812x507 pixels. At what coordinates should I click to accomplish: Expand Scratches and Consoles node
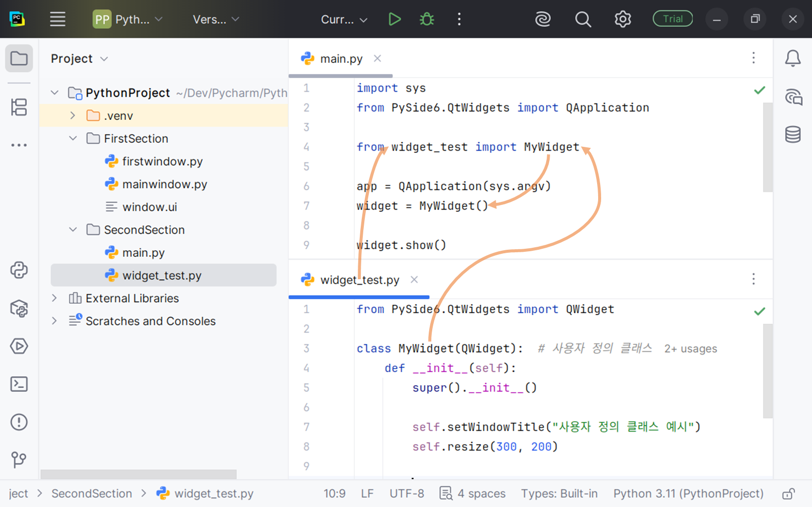pyautogui.click(x=55, y=321)
